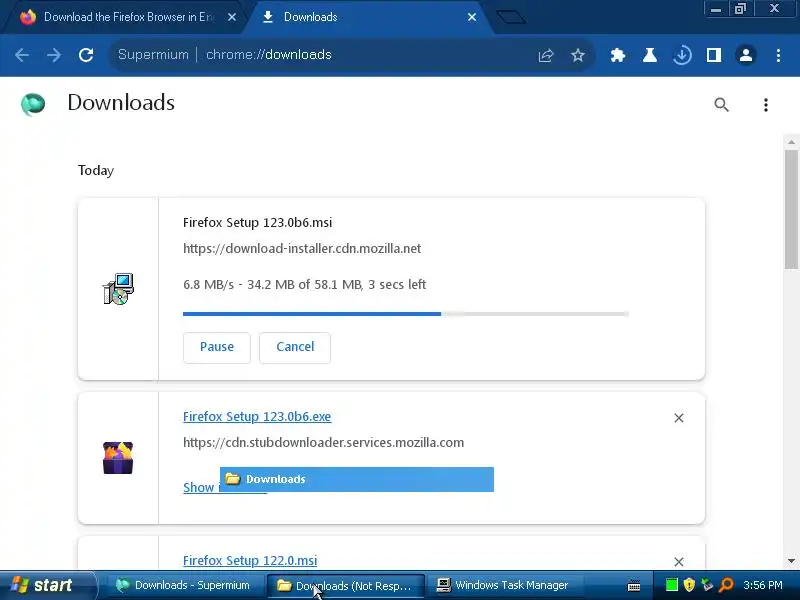
Task: Close the Download the Firefox Browser tab
Action: click(232, 17)
